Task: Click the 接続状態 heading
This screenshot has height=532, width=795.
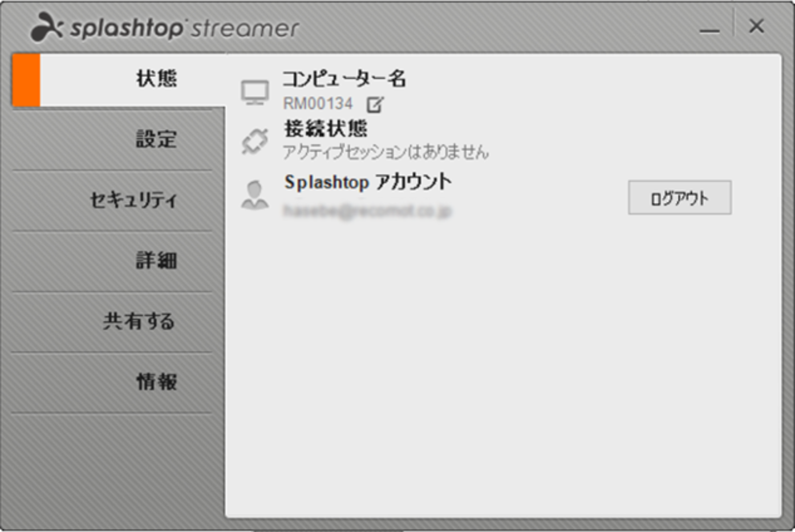Action: [326, 129]
